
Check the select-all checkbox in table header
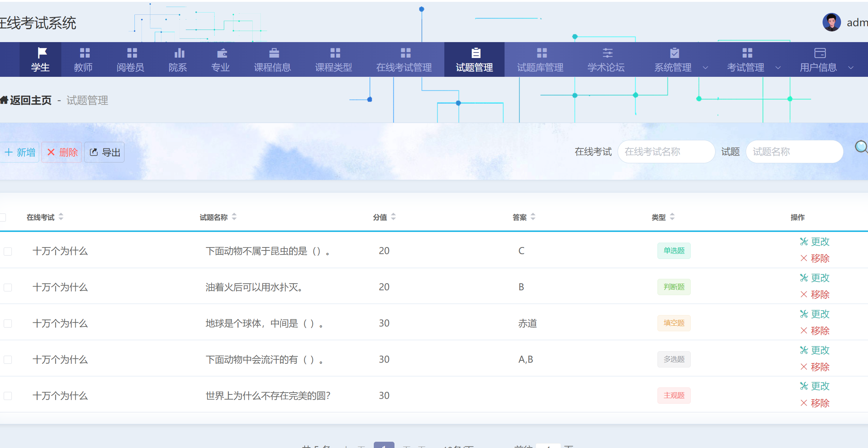point(3,217)
